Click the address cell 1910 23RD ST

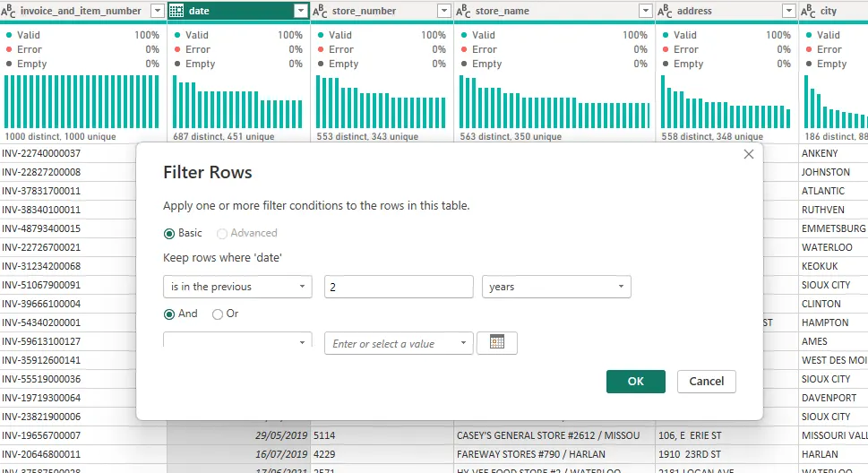[x=727, y=455]
